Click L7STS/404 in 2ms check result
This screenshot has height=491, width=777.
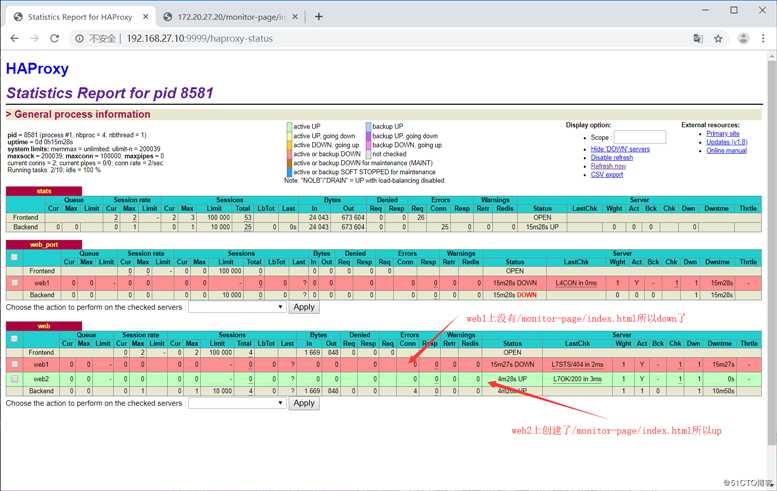click(x=577, y=364)
